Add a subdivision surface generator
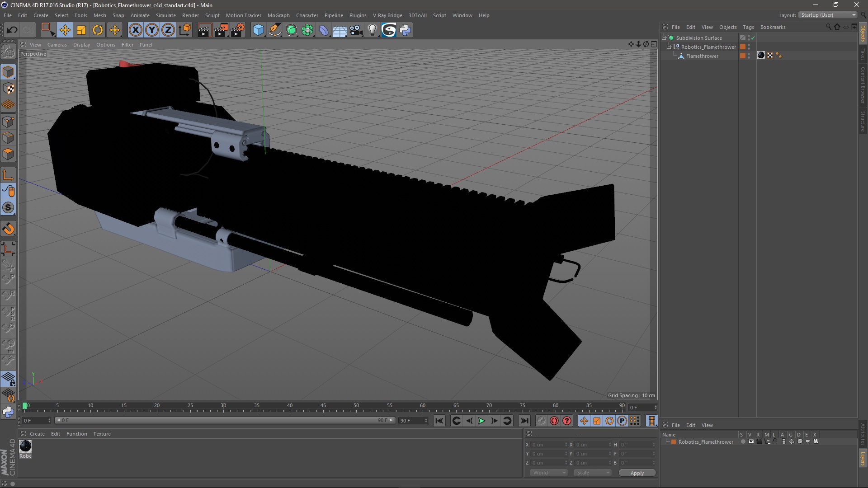This screenshot has width=868, height=488. [x=292, y=30]
